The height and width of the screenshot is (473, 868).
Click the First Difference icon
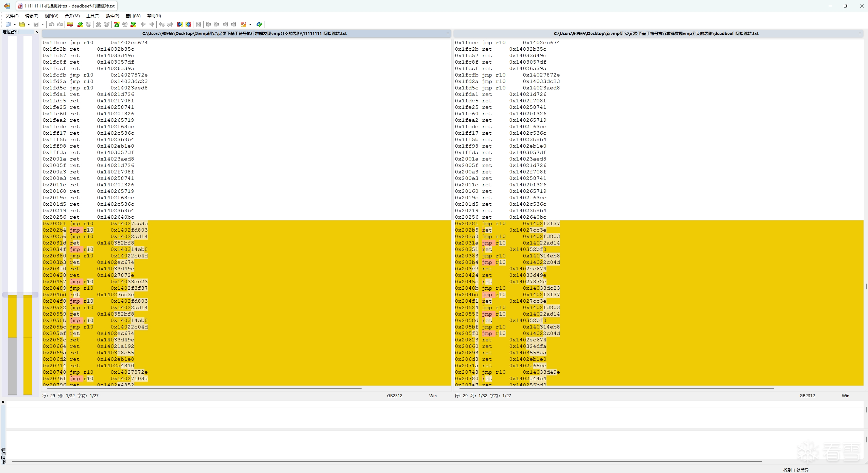117,24
